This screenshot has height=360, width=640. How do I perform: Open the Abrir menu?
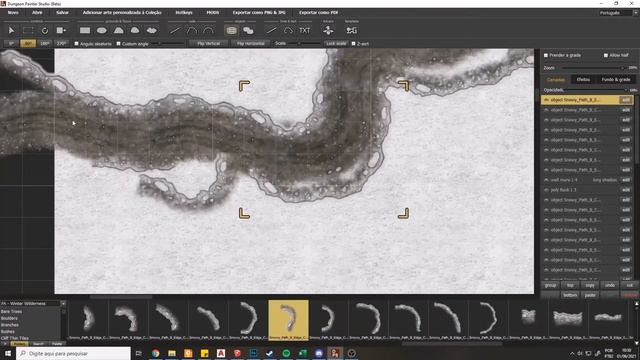click(x=37, y=13)
